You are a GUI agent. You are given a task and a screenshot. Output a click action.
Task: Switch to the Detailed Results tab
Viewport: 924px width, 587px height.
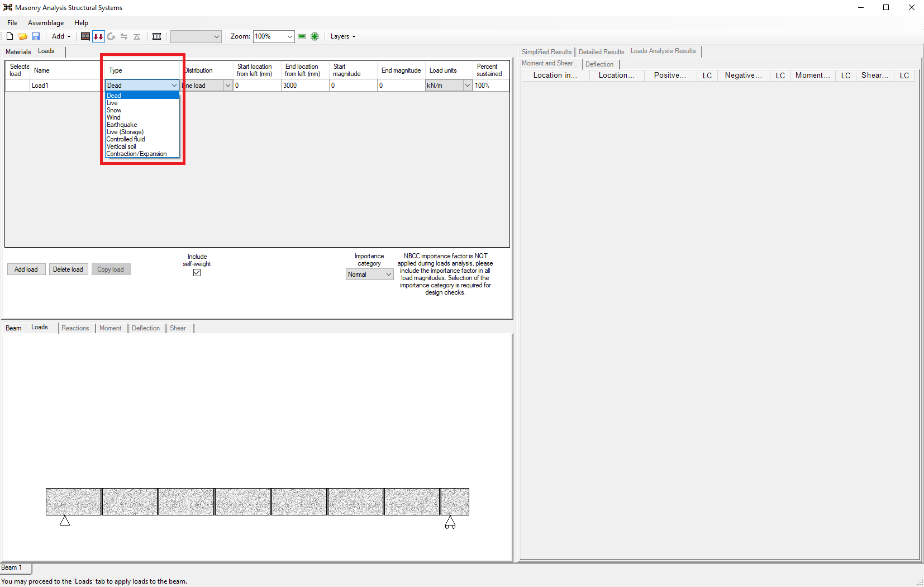click(x=601, y=52)
